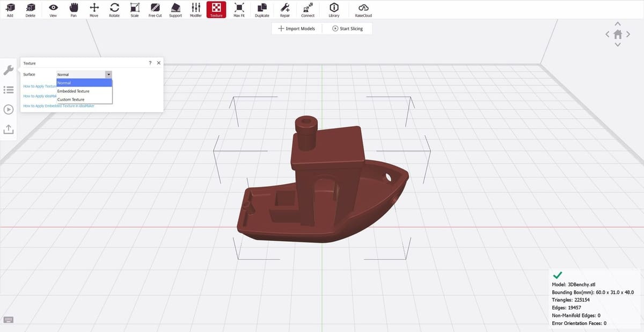Screen dimensions: 644x332
Task: Click the green model-valid checkmark
Action: click(x=557, y=275)
